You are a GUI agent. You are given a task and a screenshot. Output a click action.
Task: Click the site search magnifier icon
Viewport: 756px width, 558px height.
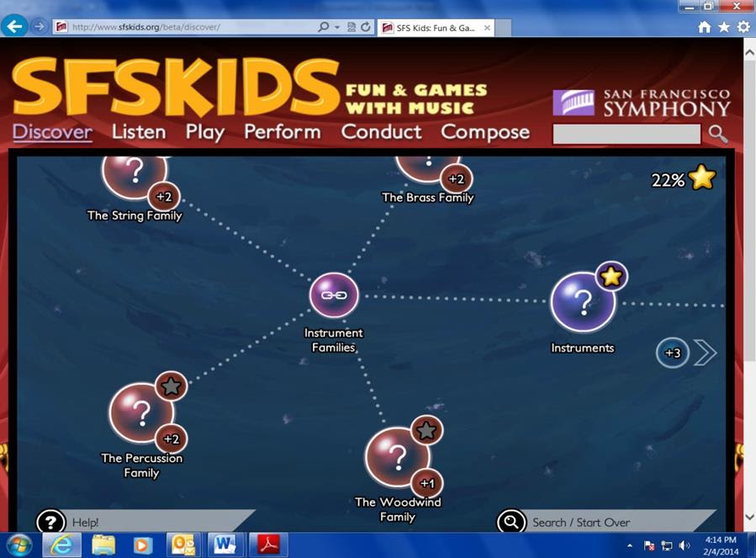[x=718, y=134]
